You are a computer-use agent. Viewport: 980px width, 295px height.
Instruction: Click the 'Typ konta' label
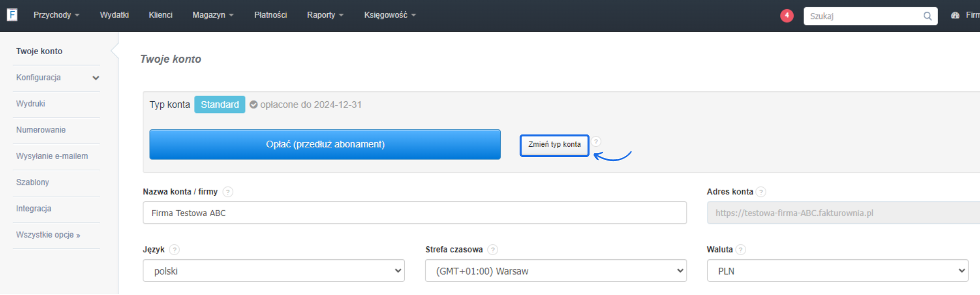click(x=169, y=104)
